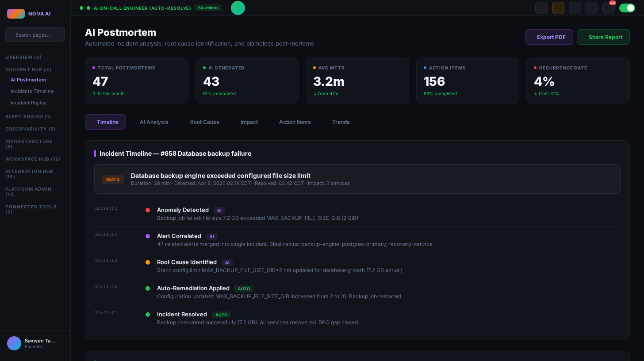This screenshot has width=644, height=361.
Task: Expand the Overview sidebar section
Action: tap(23, 57)
